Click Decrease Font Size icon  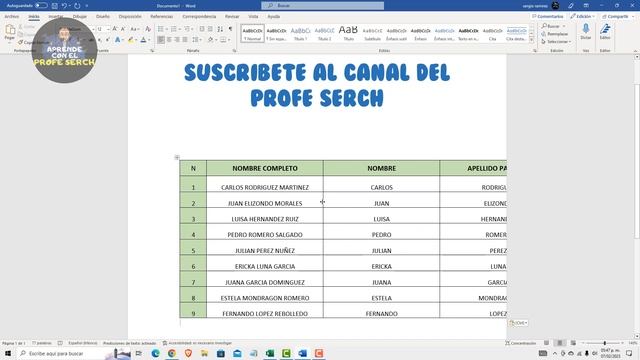coord(123,29)
